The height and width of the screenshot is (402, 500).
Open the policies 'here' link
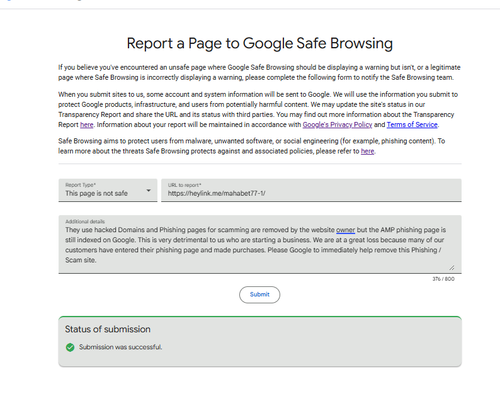[367, 151]
